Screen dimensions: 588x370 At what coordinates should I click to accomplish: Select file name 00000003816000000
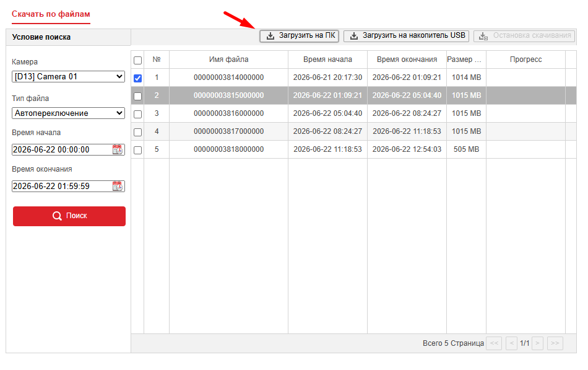tap(229, 113)
